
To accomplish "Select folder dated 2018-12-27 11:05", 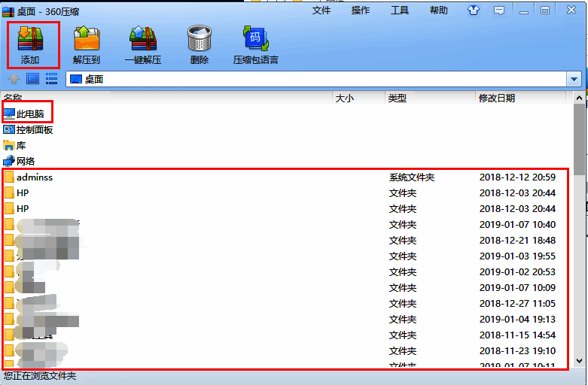I will point(287,303).
